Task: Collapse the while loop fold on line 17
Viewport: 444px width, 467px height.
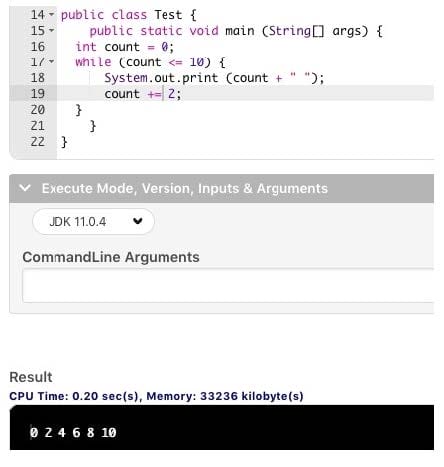Action: [51, 62]
